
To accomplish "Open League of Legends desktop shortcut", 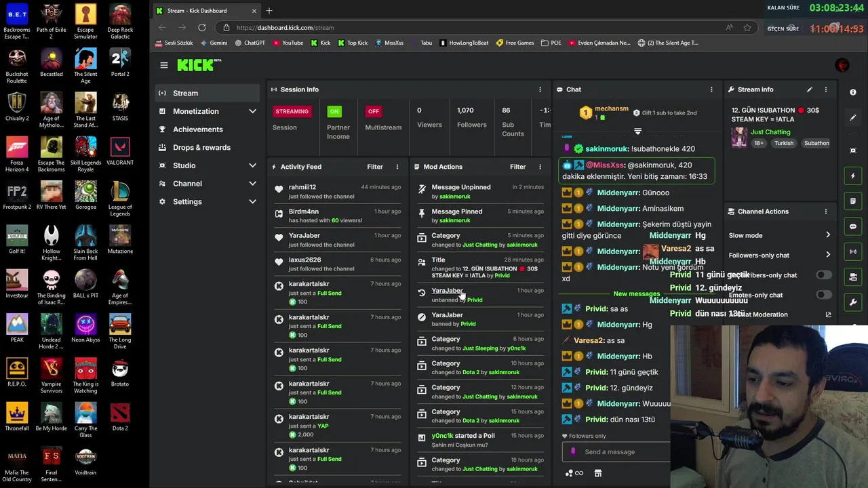I will (x=120, y=199).
